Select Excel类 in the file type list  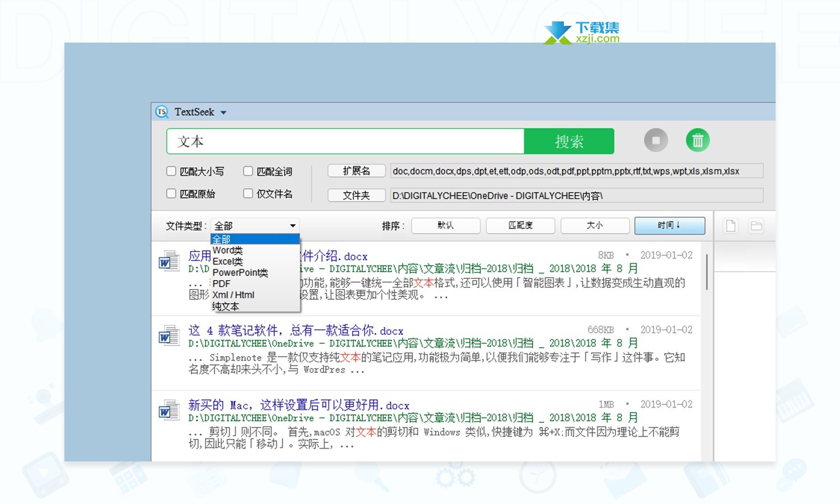click(x=255, y=262)
